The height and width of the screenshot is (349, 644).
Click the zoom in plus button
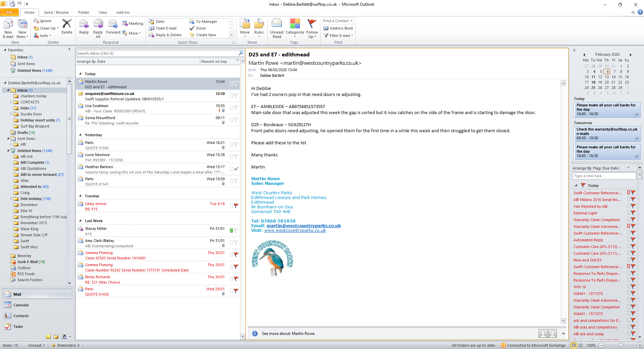tap(640, 345)
